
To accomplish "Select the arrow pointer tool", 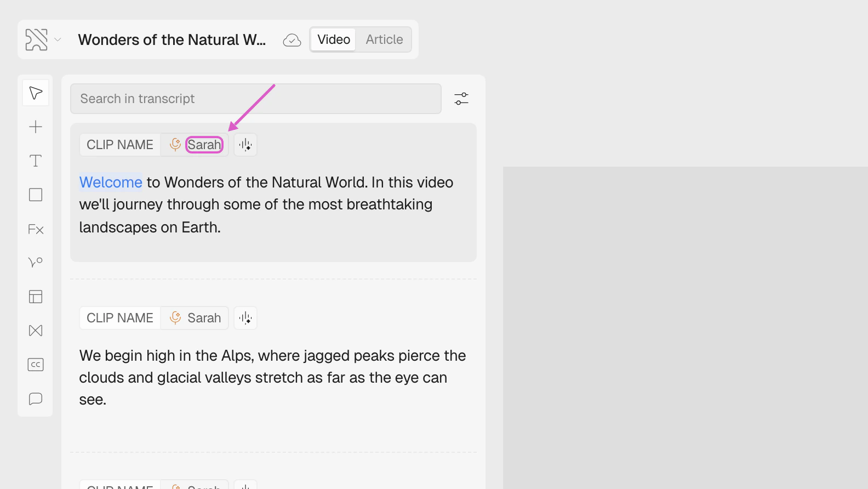I will 36,93.
